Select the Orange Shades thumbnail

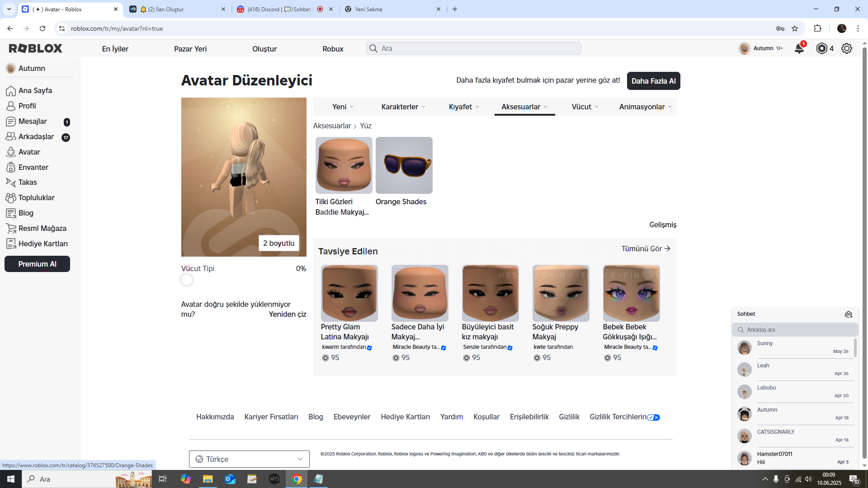coord(404,165)
